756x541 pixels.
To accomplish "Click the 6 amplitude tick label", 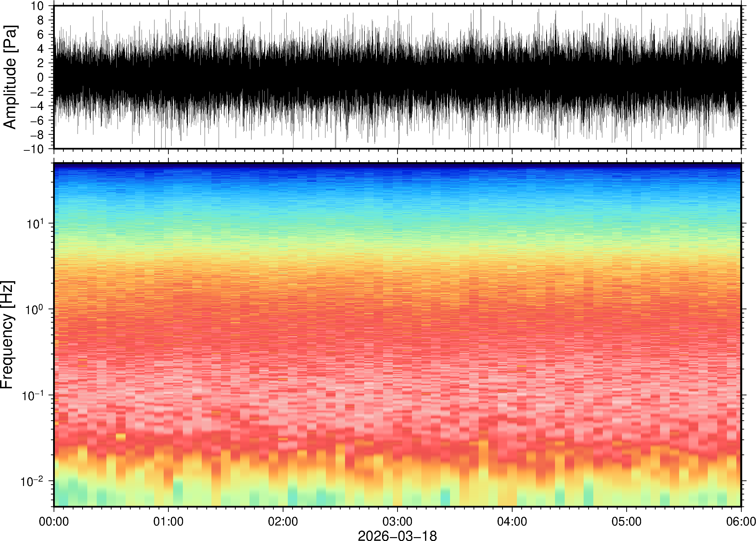I will coord(41,35).
